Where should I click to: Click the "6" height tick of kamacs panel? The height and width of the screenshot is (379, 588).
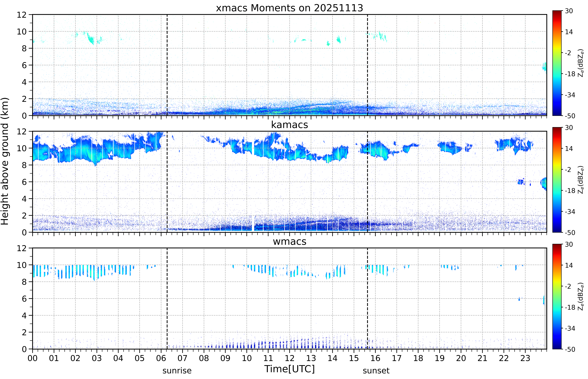(24, 182)
